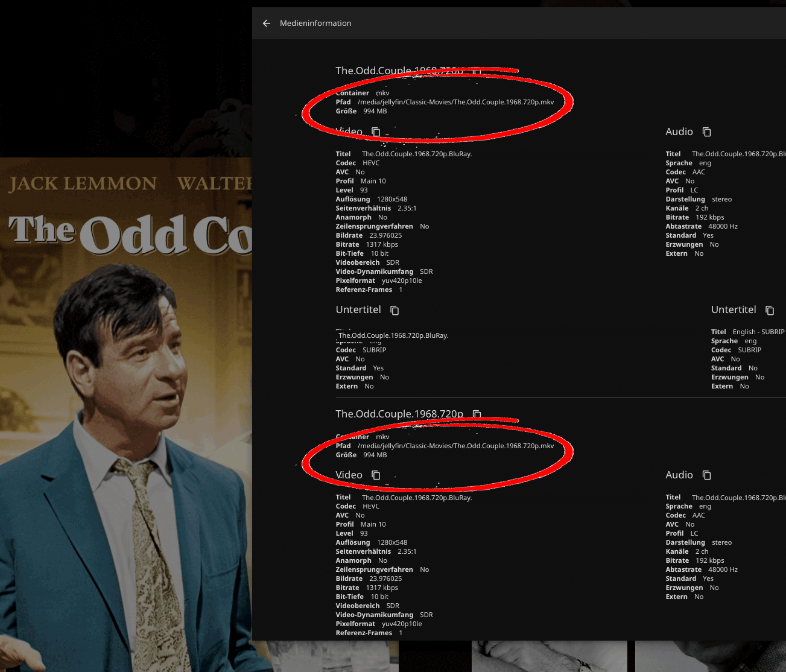Click the upper Pfad file path text

(x=455, y=102)
